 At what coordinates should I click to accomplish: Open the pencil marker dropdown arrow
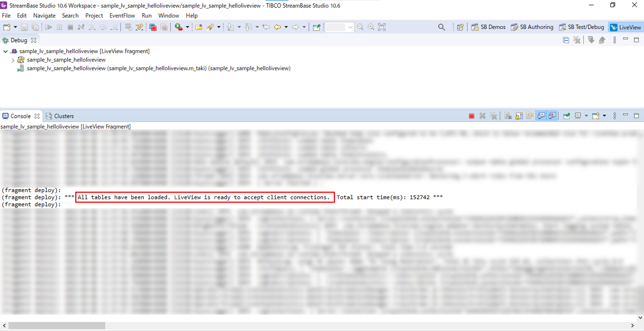(x=219, y=27)
